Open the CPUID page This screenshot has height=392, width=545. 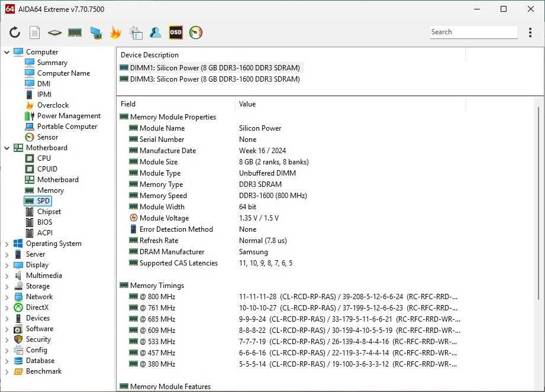[47, 169]
